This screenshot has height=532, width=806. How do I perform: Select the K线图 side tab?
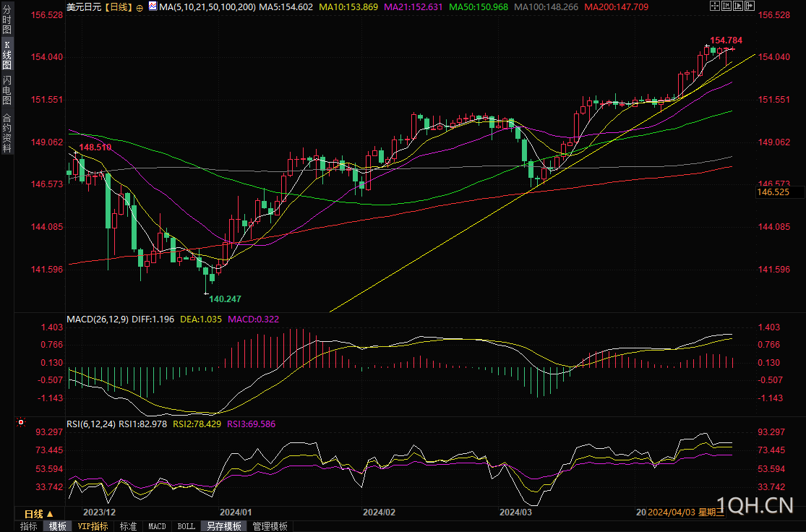[x=7, y=55]
